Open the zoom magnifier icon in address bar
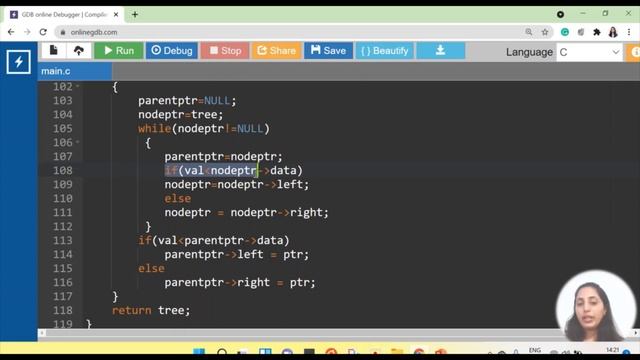 [x=529, y=32]
